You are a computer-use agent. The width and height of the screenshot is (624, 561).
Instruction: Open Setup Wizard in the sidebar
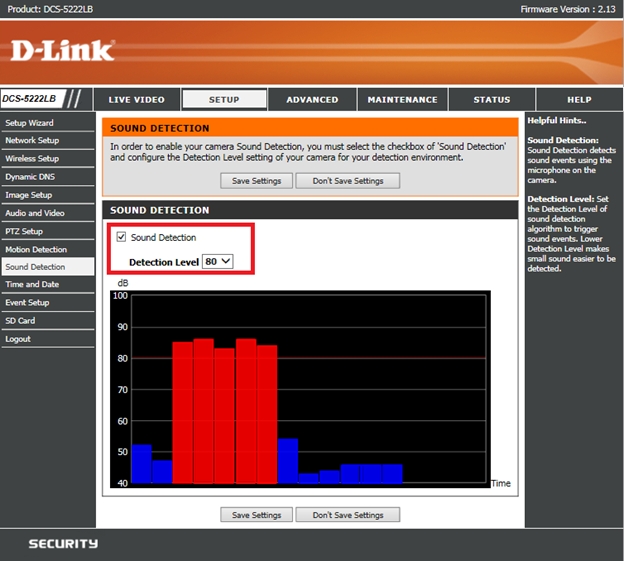coord(30,123)
